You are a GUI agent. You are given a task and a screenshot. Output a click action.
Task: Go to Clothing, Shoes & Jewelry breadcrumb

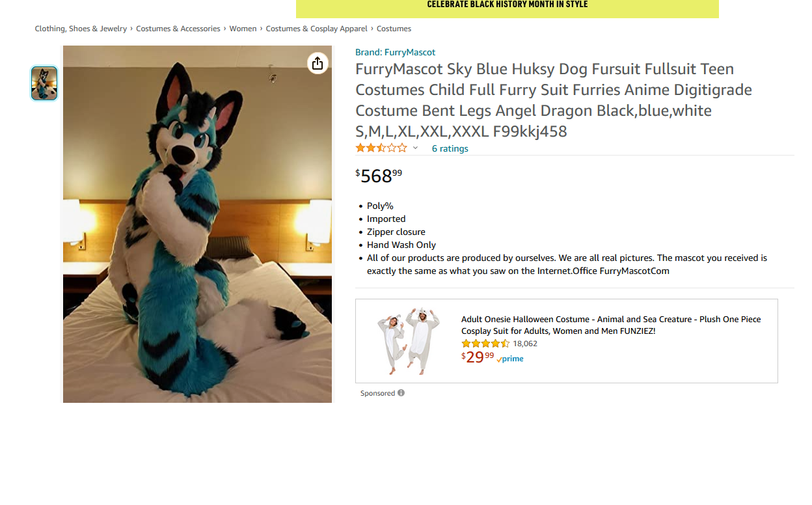click(81, 29)
